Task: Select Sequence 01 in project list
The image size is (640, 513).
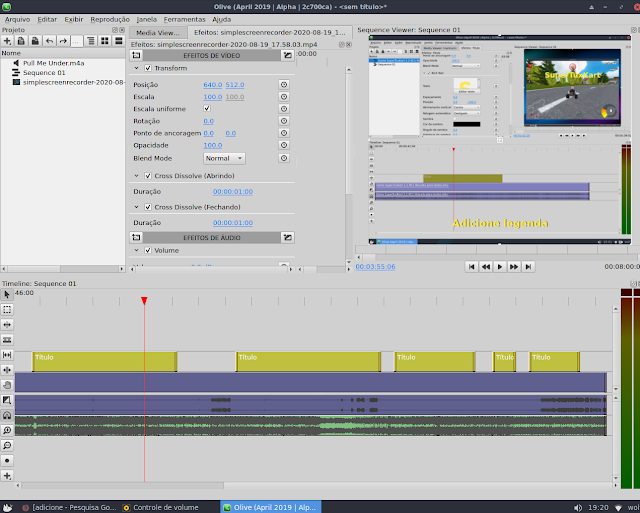Action: point(44,73)
